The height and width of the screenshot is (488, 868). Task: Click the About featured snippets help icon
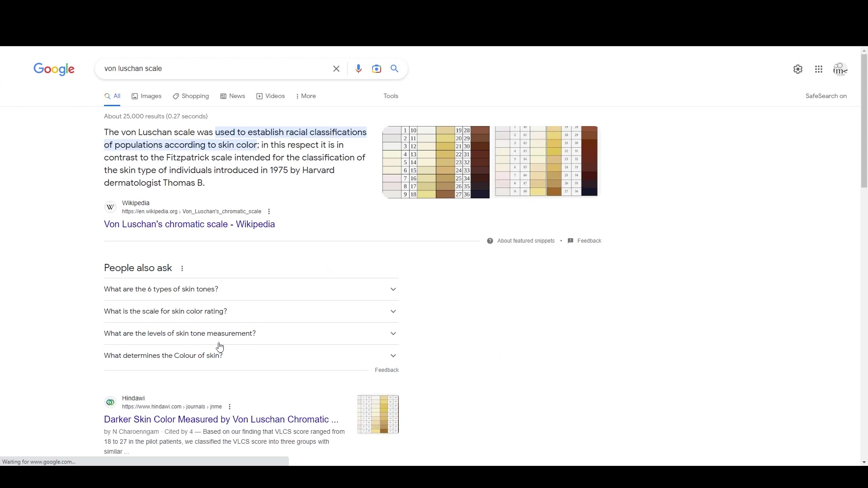click(490, 241)
